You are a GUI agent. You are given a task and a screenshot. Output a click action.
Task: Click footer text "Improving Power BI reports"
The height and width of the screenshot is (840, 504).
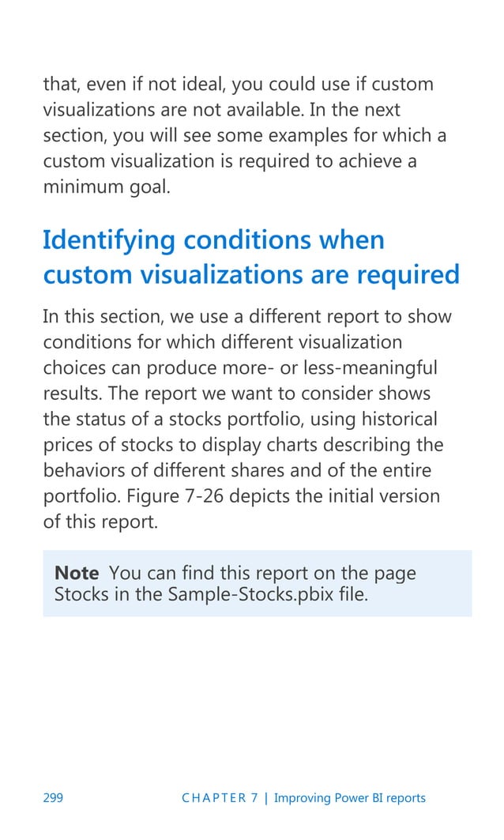(x=350, y=797)
